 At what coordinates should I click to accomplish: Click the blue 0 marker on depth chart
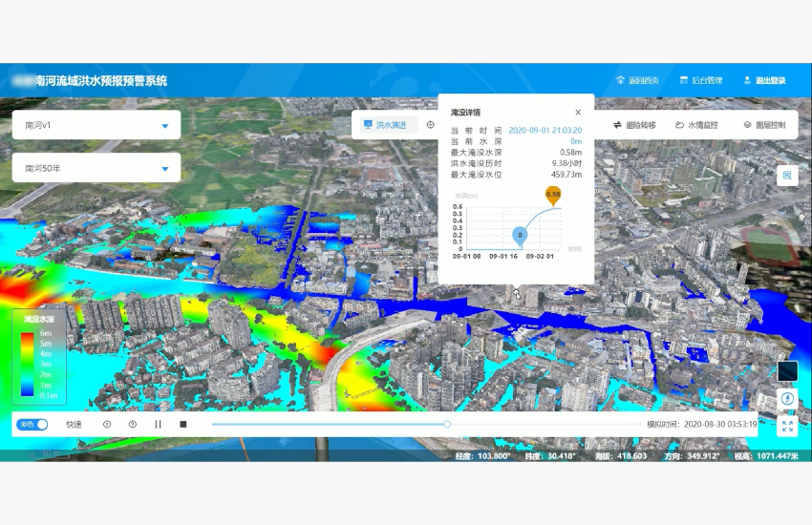(520, 236)
